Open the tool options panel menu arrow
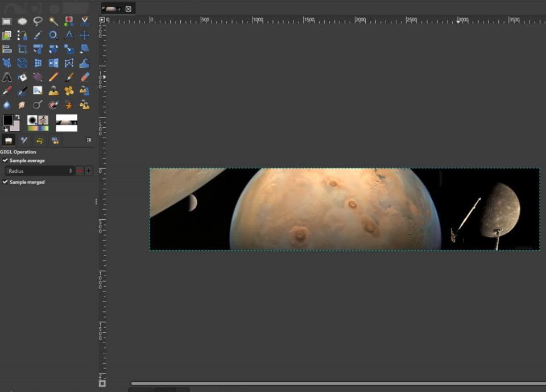Viewport: 546px width, 392px height. click(x=89, y=140)
